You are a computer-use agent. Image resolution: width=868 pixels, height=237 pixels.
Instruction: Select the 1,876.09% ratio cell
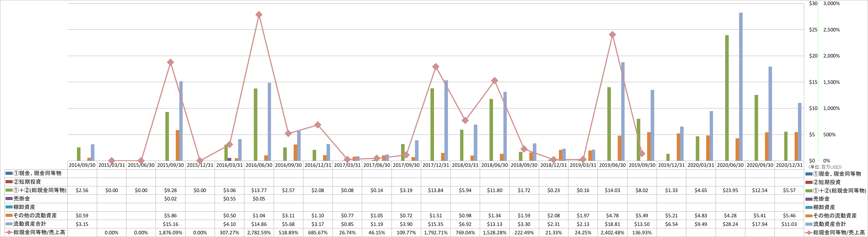[x=170, y=233]
